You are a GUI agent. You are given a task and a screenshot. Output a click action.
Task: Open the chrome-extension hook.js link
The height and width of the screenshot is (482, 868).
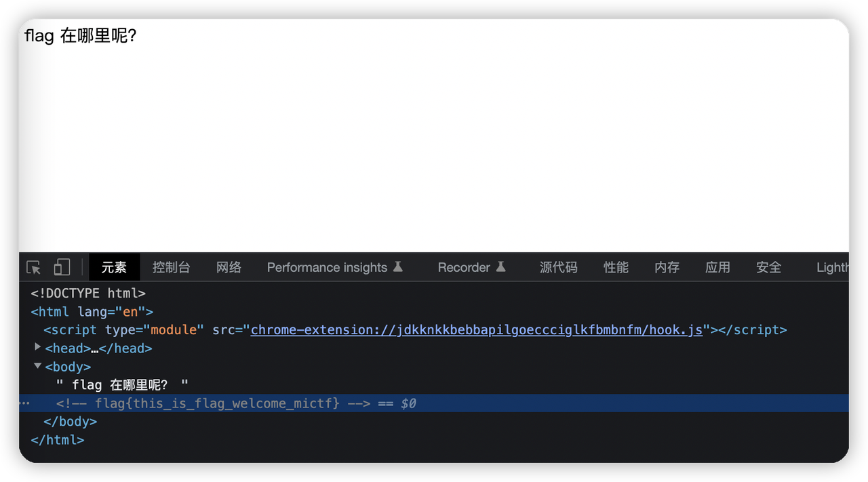476,330
